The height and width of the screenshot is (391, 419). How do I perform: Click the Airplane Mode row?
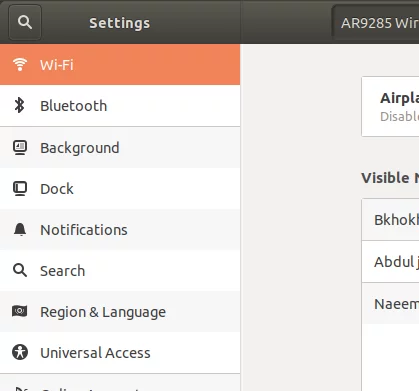tap(390, 107)
